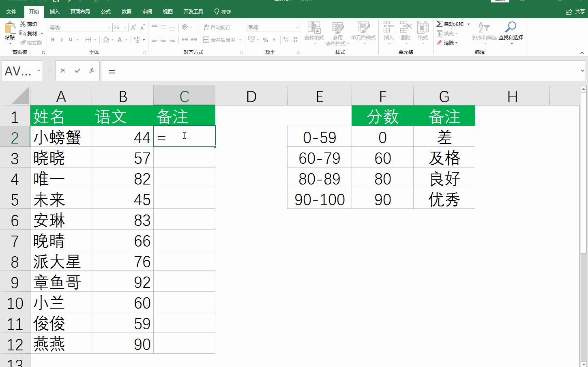This screenshot has height=367, width=588.
Task: Switch to the 公式 ribbon tab
Action: [105, 12]
